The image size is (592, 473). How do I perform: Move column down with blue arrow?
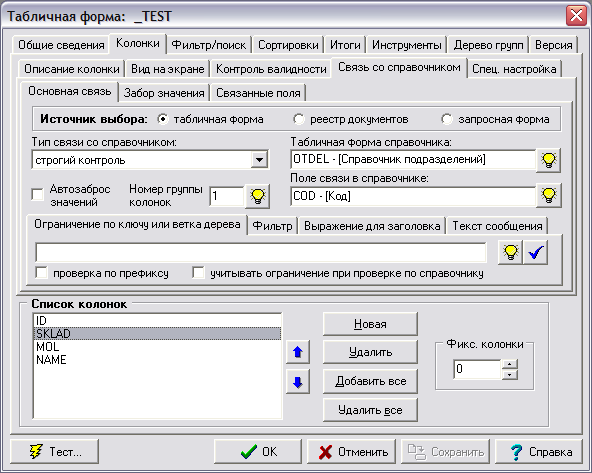pyautogui.click(x=298, y=382)
